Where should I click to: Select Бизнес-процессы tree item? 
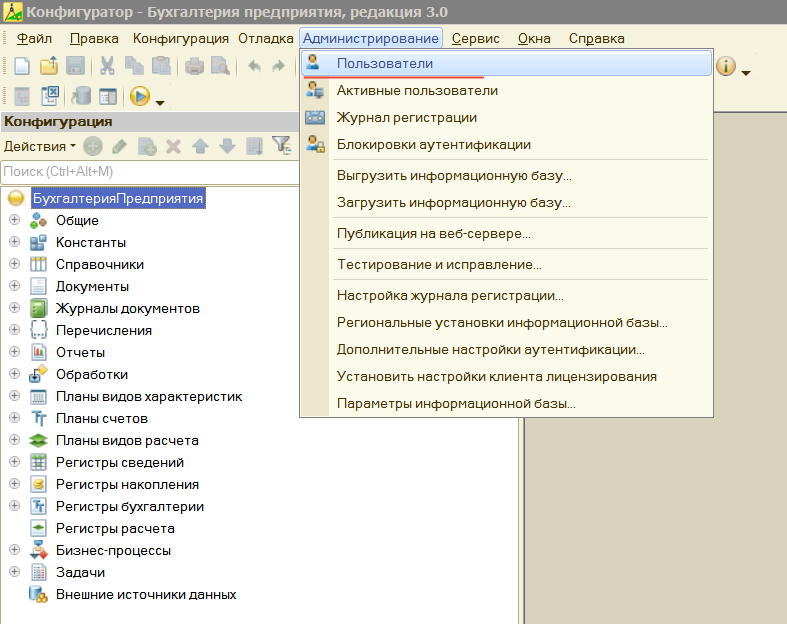113,551
